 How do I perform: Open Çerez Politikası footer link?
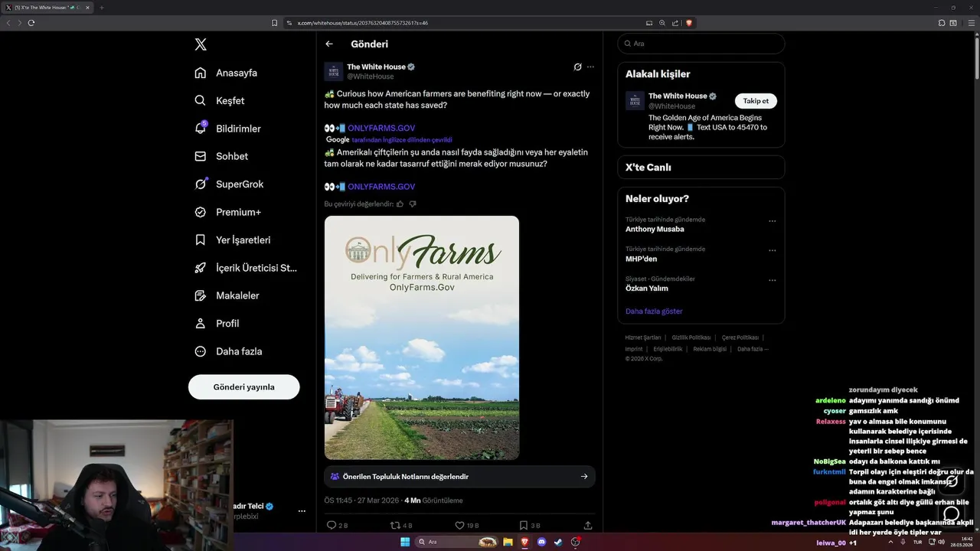[x=740, y=337]
